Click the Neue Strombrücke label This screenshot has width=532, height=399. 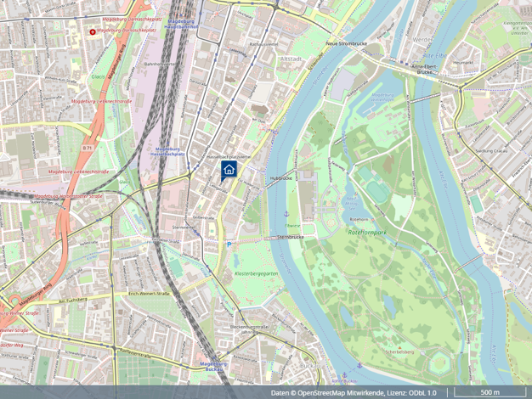pos(342,44)
